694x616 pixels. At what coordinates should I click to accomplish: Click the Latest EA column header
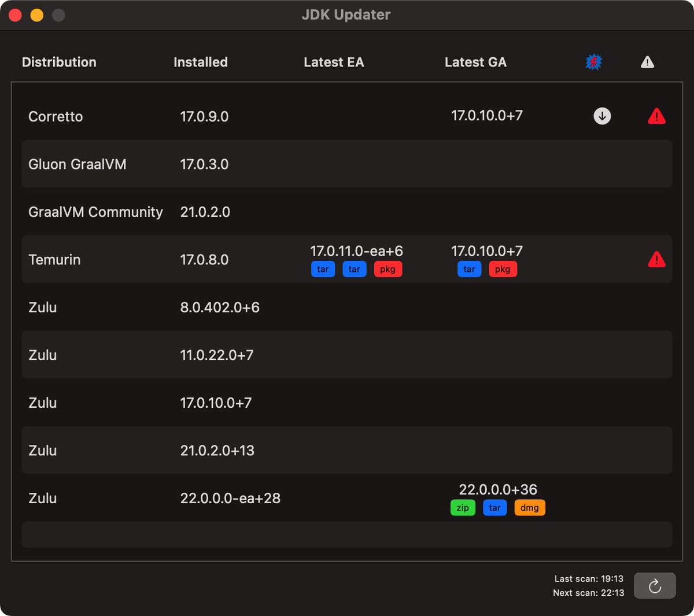[334, 62]
